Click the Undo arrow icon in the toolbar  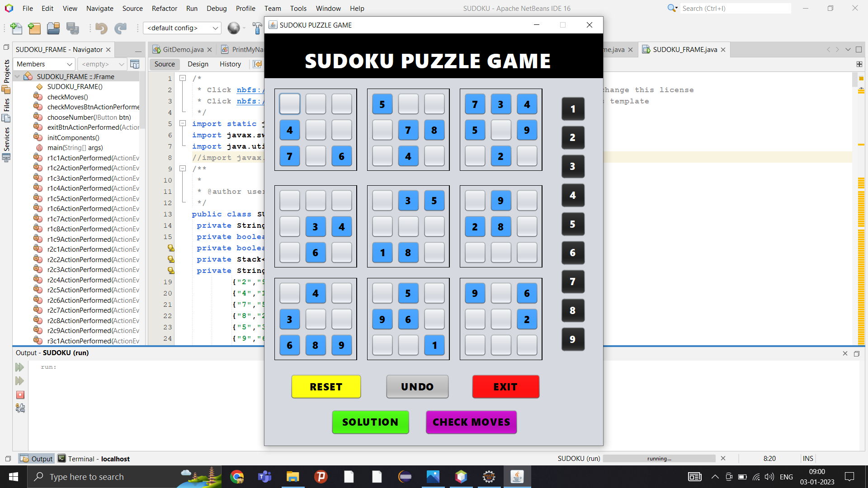tap(101, 28)
